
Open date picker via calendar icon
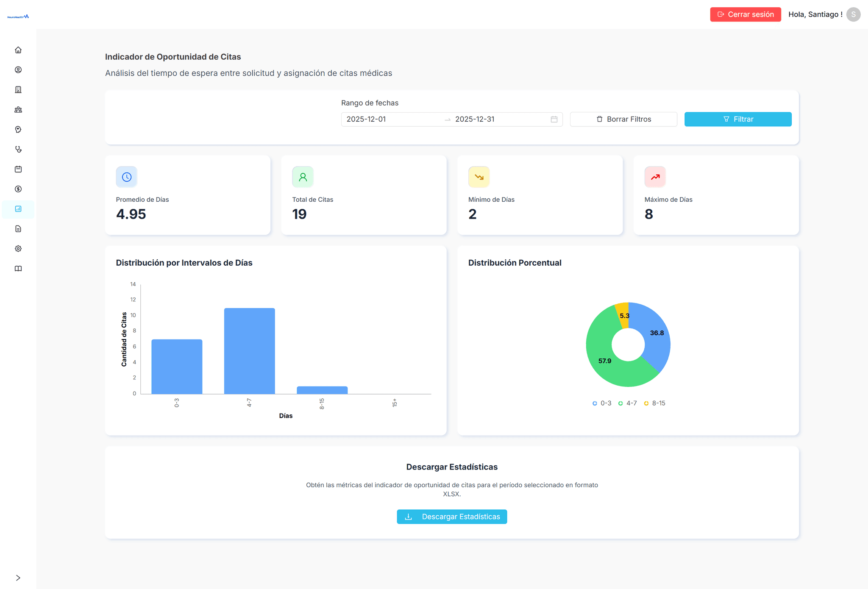(x=554, y=119)
